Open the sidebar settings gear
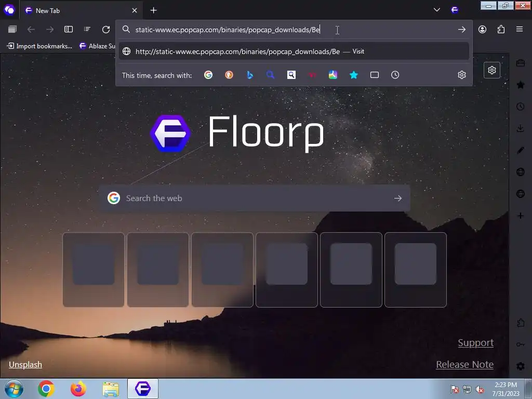This screenshot has width=532, height=399. tap(521, 366)
